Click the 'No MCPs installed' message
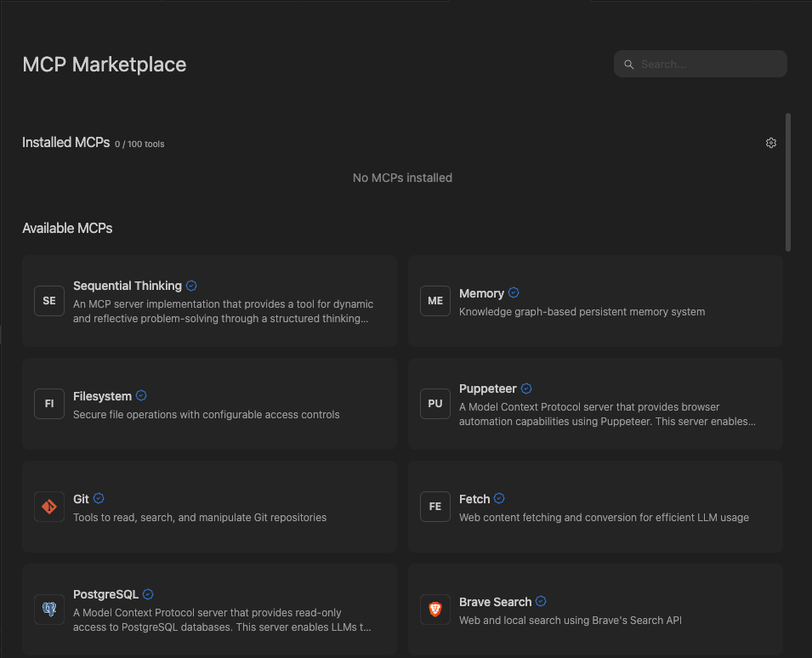 tap(402, 178)
